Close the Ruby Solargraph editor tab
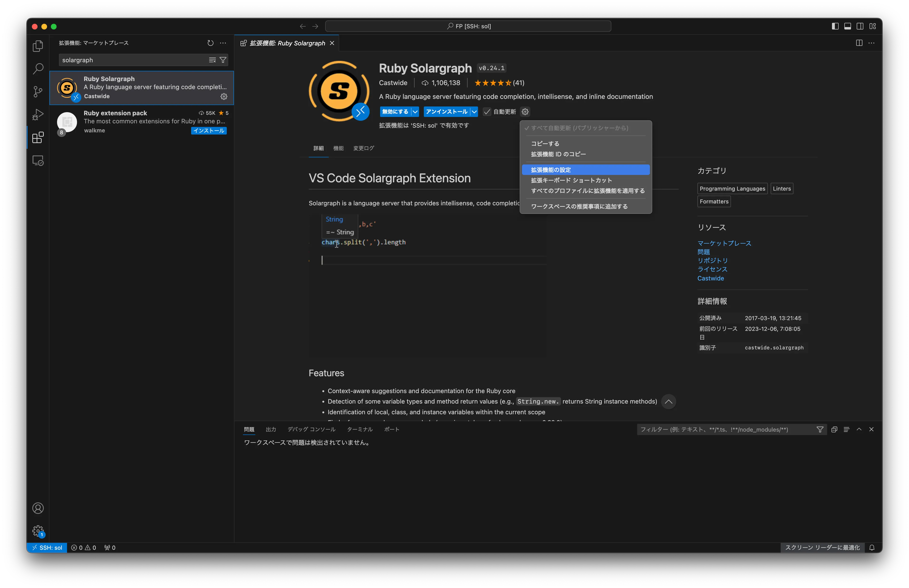 pos(332,43)
